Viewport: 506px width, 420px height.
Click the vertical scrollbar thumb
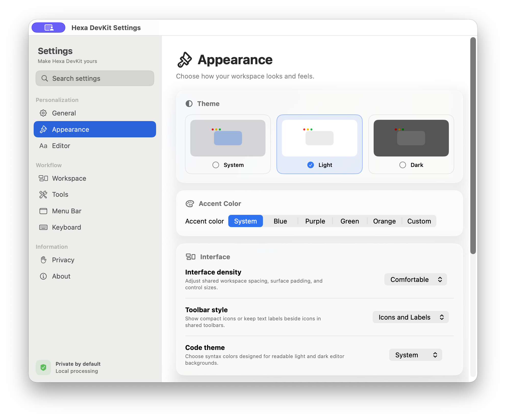(473, 146)
